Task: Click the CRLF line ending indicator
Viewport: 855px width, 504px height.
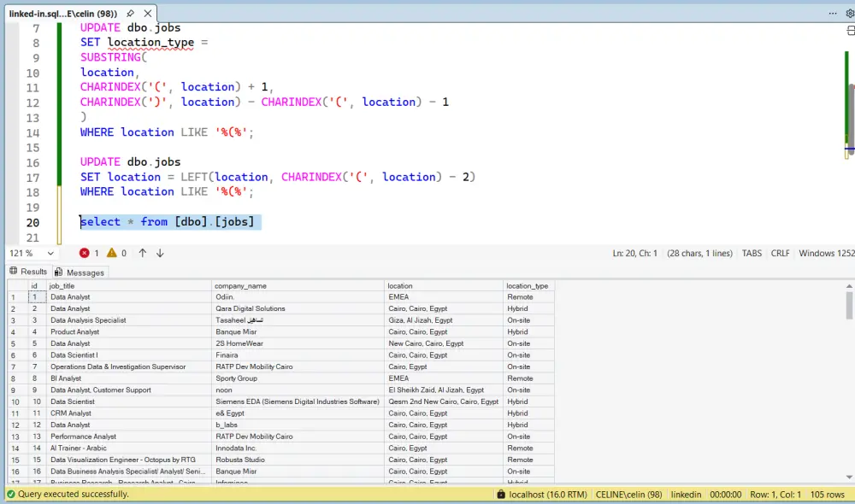Action: [780, 253]
